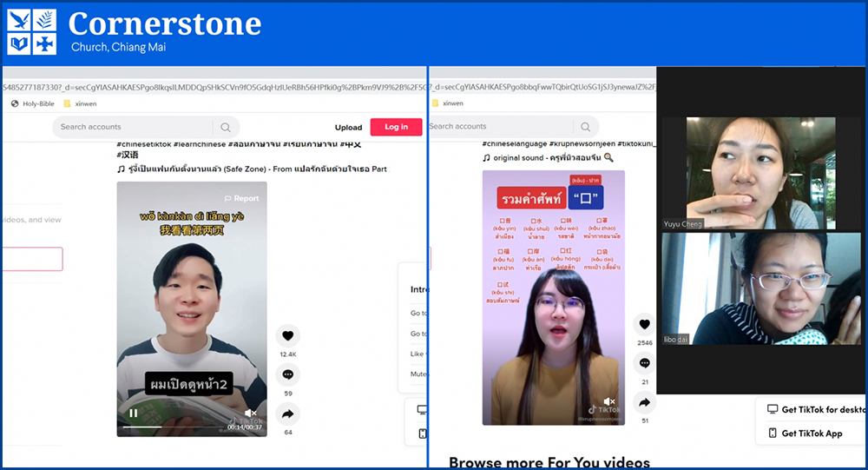Pause the left video
Screen dimensions: 868x470
click(x=134, y=413)
